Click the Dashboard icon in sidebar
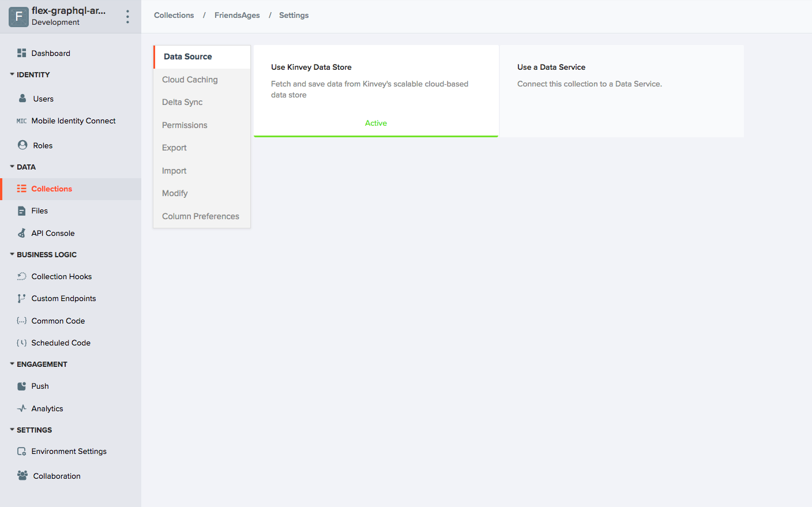 (22, 53)
